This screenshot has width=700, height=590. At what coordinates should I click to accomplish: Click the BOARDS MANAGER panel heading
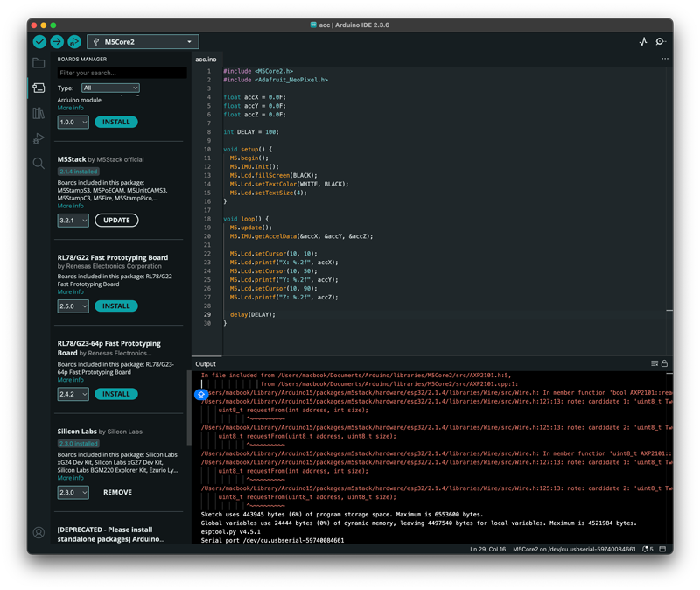click(81, 59)
